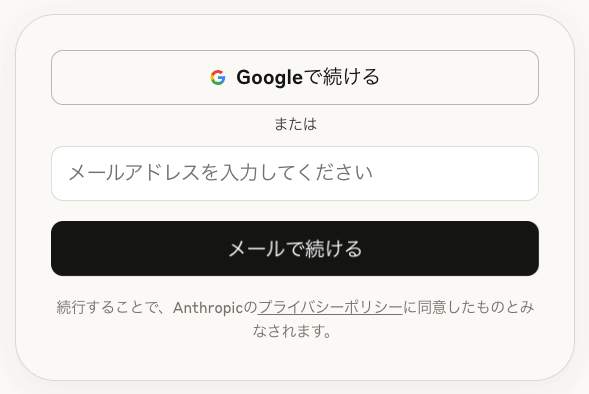Click the black メールで続ける button
Screen dimensions: 589x394
[295, 249]
